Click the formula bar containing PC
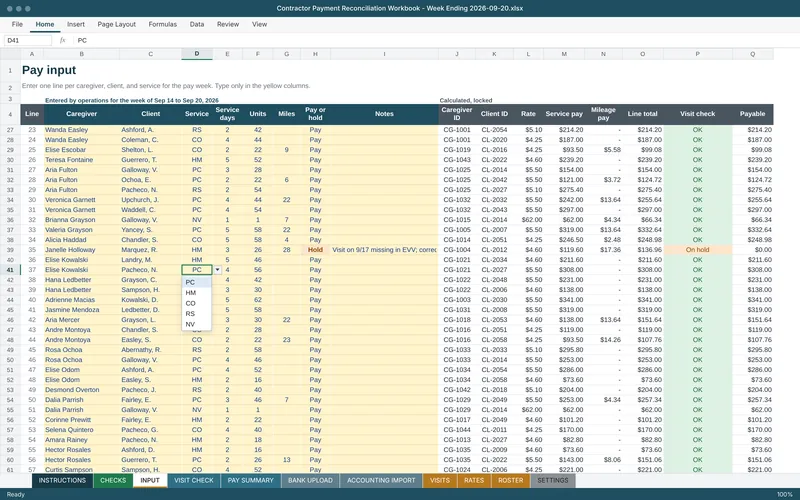The height and width of the screenshot is (500, 800). 434,40
